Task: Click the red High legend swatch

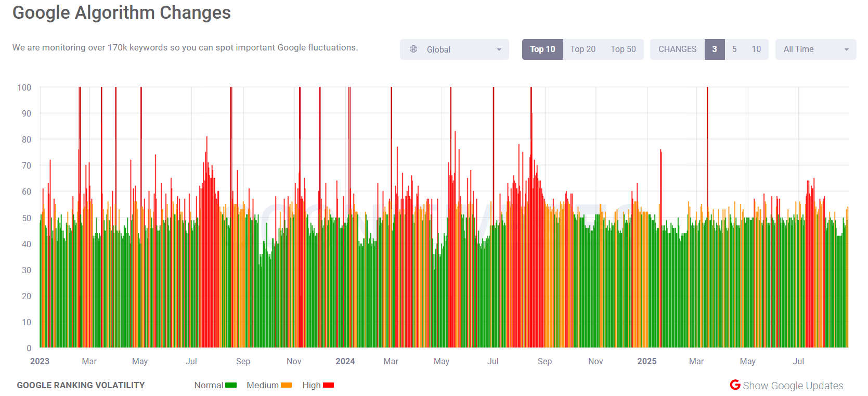Action: click(328, 385)
